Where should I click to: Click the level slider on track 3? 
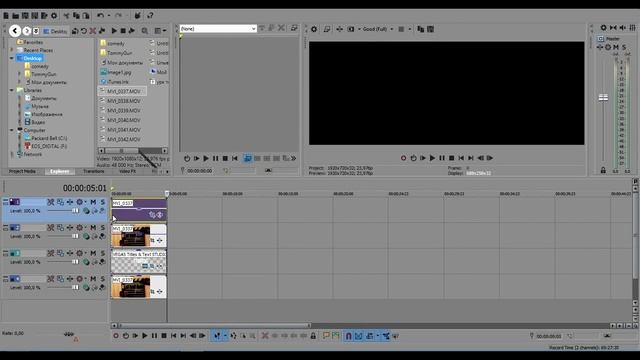(75, 262)
